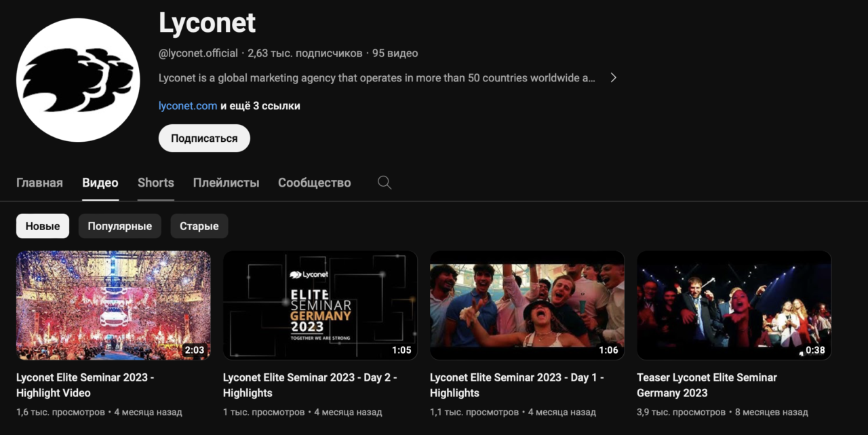This screenshot has height=435, width=868.
Task: Open the lyconet.com link
Action: (x=188, y=106)
